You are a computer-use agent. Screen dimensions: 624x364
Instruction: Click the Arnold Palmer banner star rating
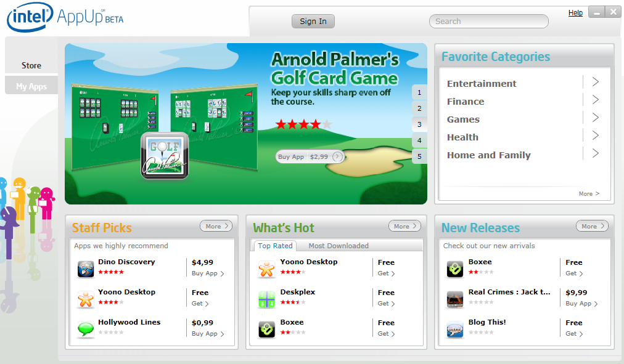[x=303, y=124]
